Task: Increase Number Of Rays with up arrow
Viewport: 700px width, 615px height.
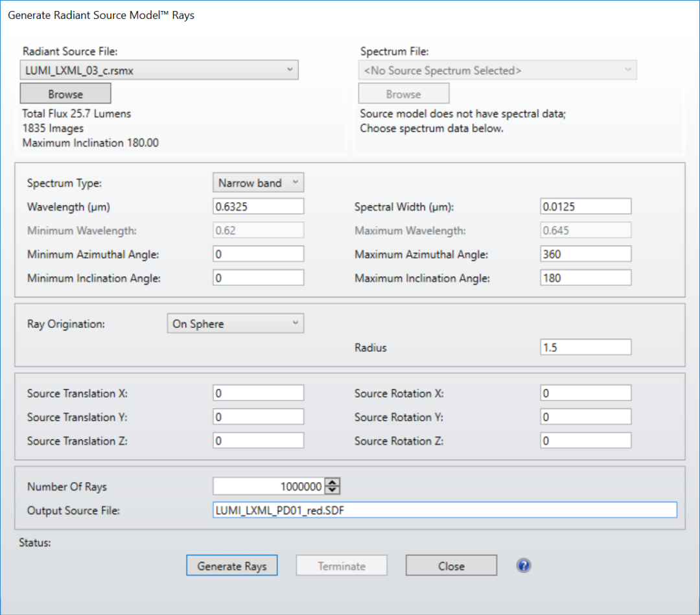Action: click(x=332, y=482)
